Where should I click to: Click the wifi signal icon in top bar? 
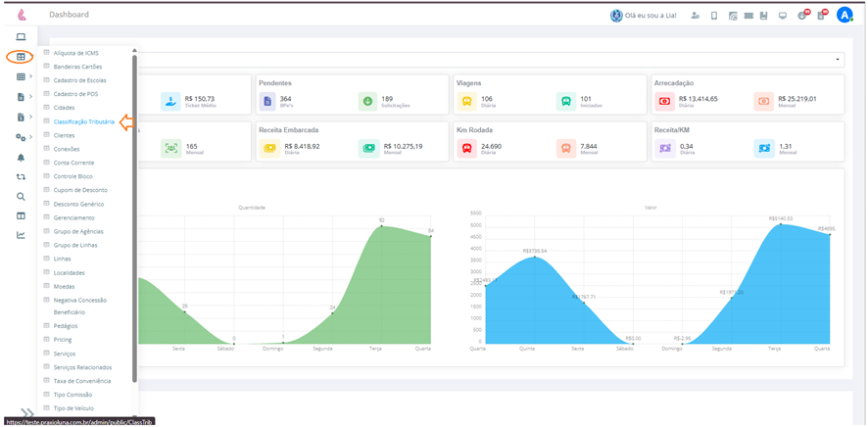point(733,16)
